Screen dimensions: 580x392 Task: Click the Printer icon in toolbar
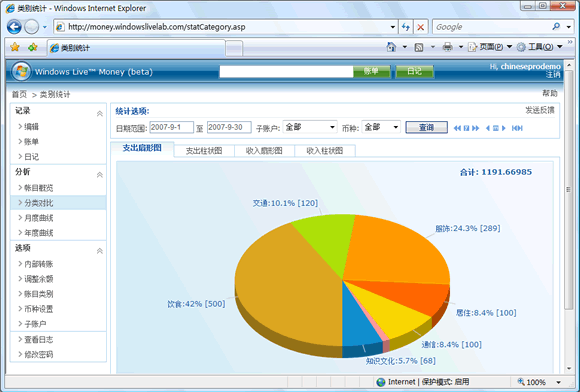448,47
